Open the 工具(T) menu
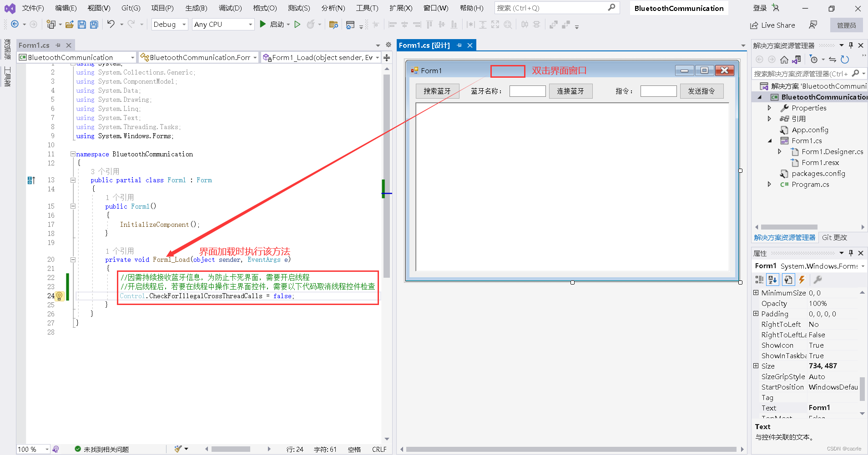 click(x=367, y=8)
